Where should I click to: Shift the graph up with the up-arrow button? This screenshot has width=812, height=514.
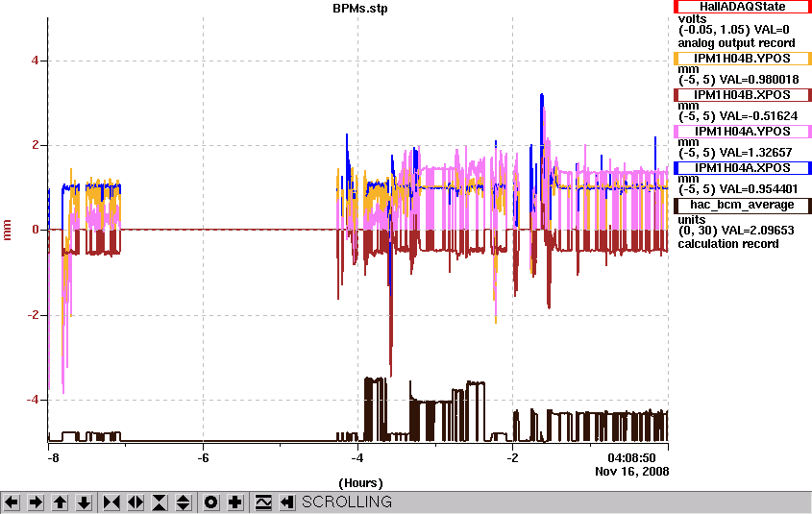[x=61, y=502]
